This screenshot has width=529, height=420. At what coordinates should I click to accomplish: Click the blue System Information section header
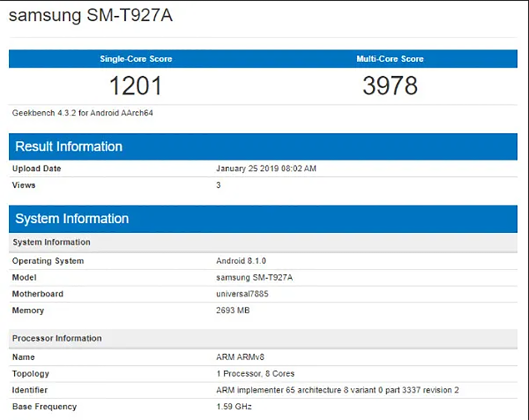263,219
